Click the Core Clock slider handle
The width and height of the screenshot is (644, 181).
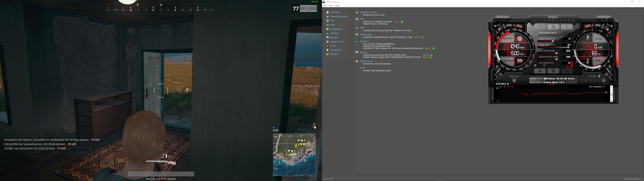tap(556, 53)
